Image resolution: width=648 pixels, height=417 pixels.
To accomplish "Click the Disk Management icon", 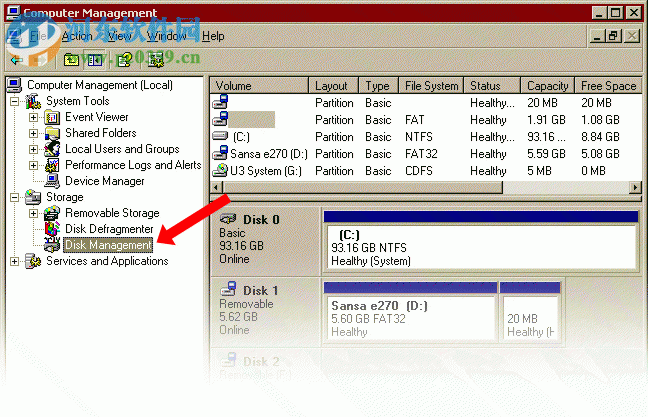I will (x=52, y=245).
